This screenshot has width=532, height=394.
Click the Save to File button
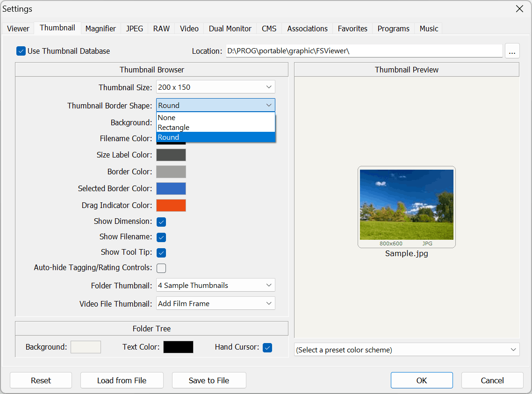tap(209, 380)
